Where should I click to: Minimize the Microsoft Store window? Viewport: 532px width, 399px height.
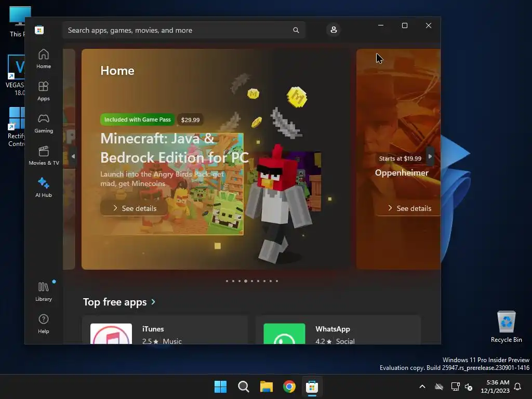click(x=381, y=25)
